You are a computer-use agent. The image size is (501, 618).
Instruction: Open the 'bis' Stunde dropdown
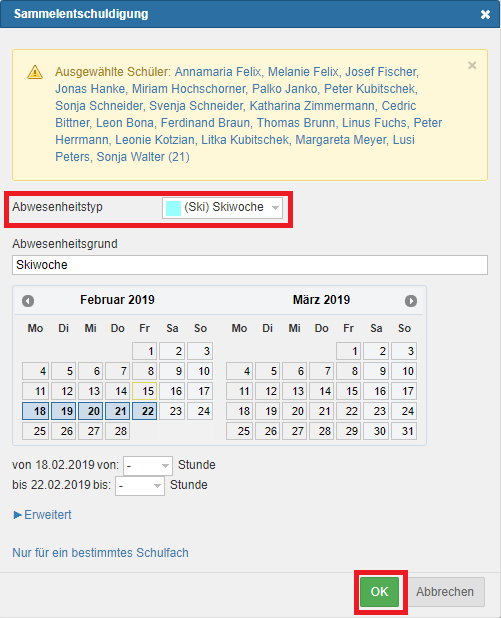click(140, 486)
